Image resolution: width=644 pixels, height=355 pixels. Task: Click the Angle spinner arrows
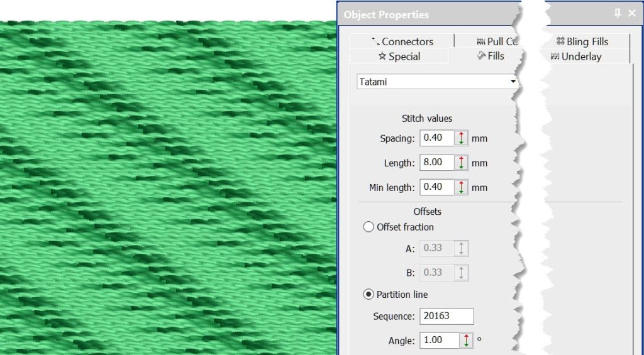coord(466,340)
